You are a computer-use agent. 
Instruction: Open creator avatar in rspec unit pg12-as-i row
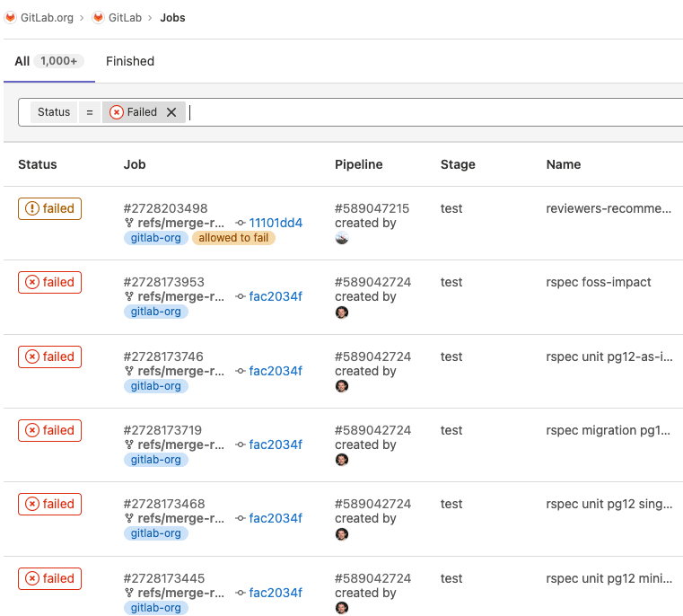tap(342, 386)
